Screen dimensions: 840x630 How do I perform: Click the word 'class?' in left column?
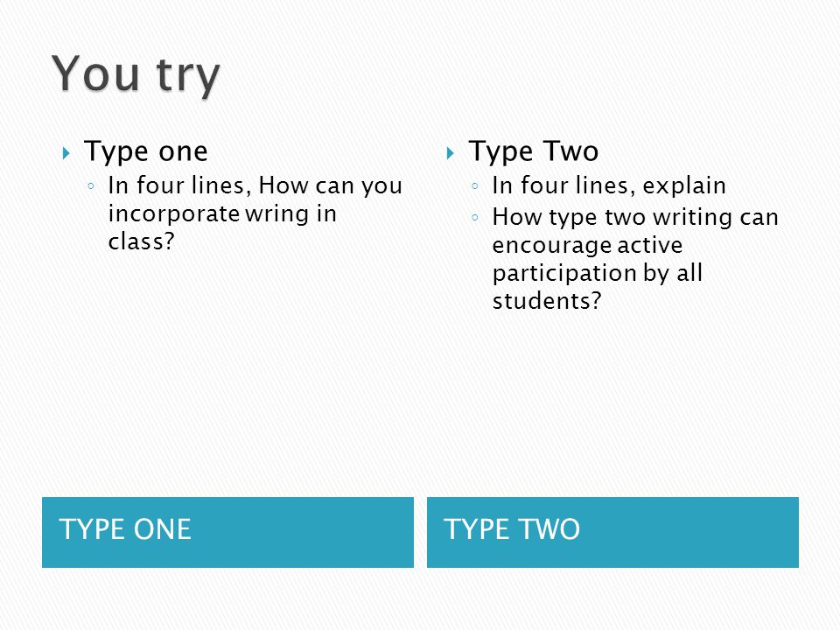pos(142,241)
